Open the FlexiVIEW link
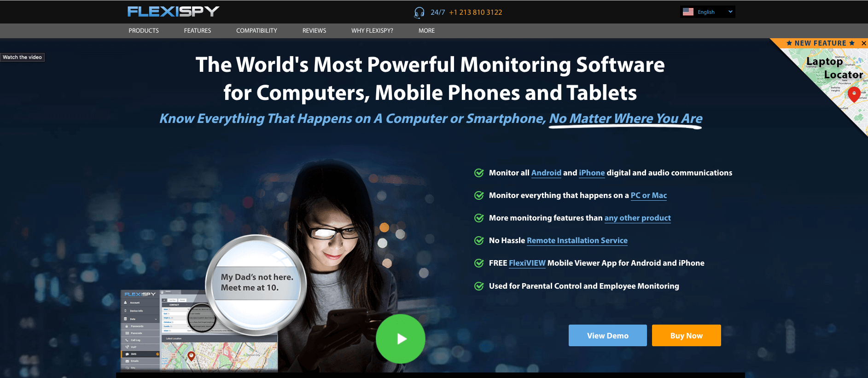The image size is (868, 378). 527,263
